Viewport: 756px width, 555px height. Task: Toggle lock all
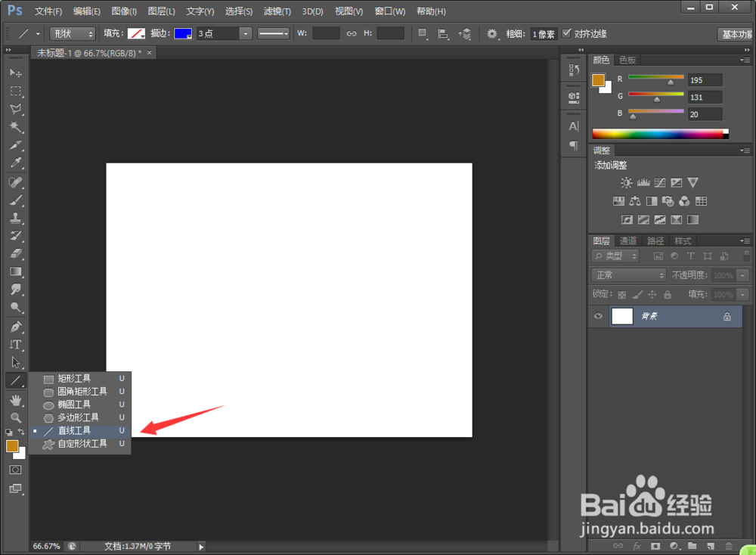point(668,294)
